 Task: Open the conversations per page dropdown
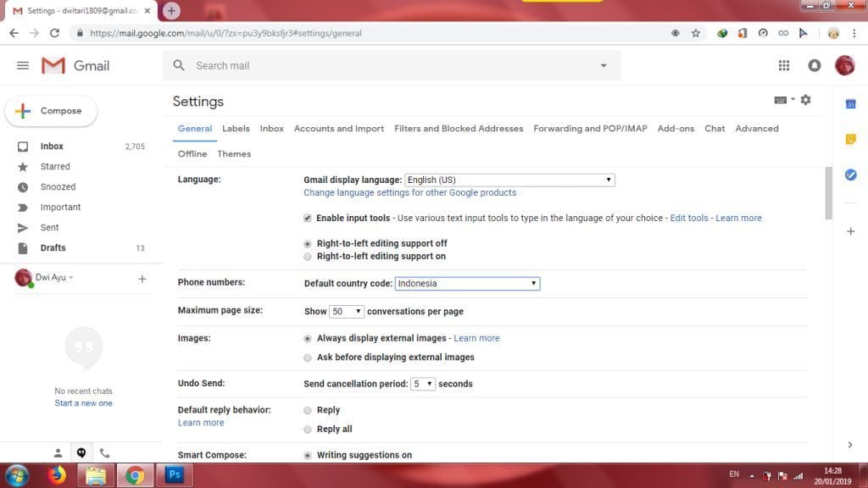[347, 312]
